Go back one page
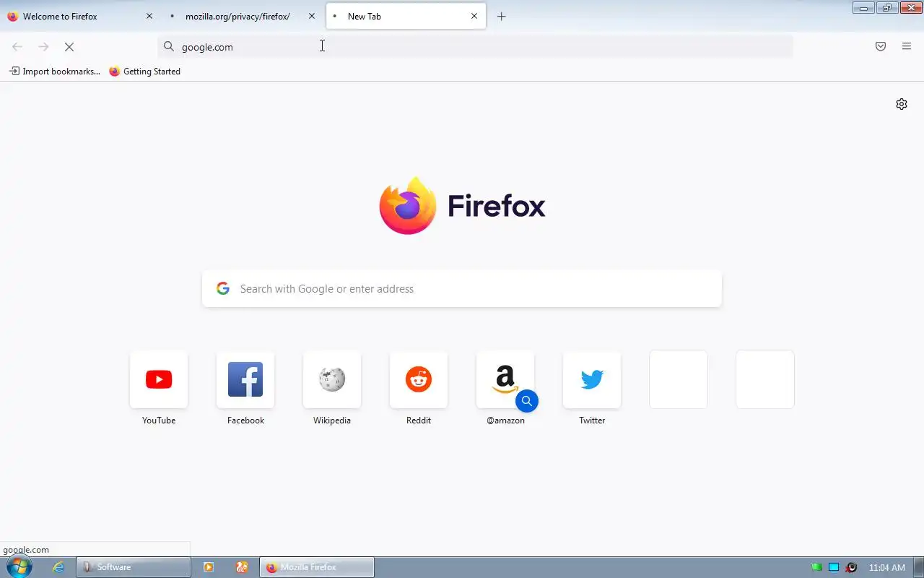924x578 pixels. click(x=17, y=46)
